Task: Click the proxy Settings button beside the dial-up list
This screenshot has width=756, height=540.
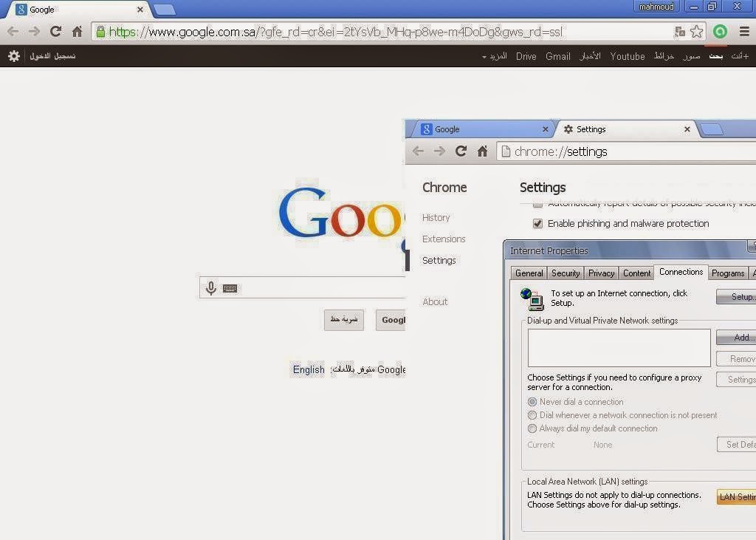Action: (x=736, y=379)
